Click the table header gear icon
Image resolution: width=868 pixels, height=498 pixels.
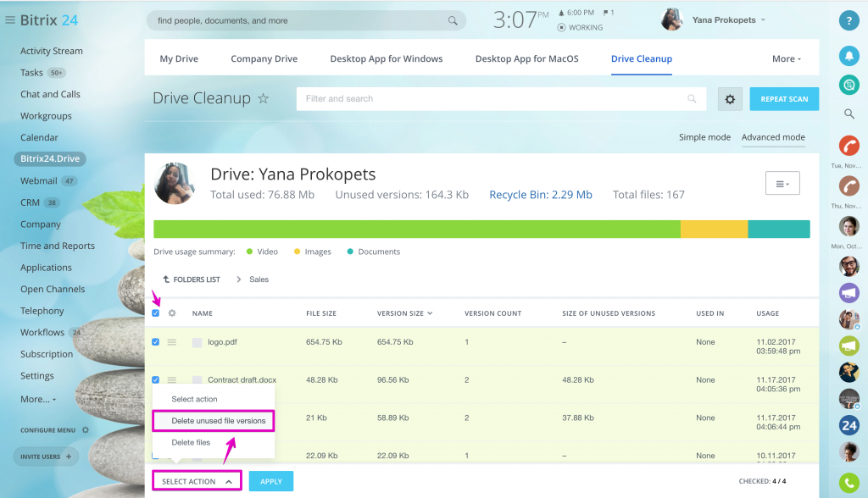click(172, 313)
